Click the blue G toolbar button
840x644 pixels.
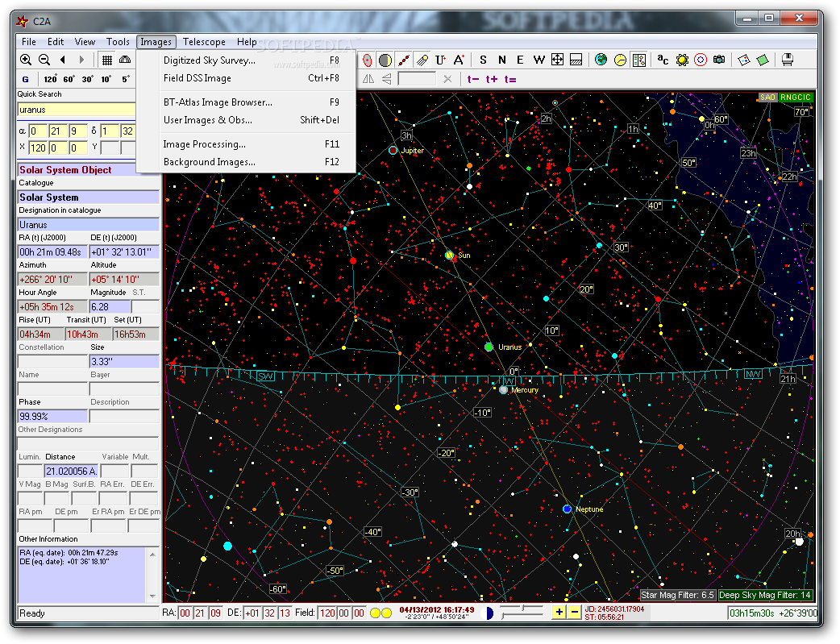(25, 79)
